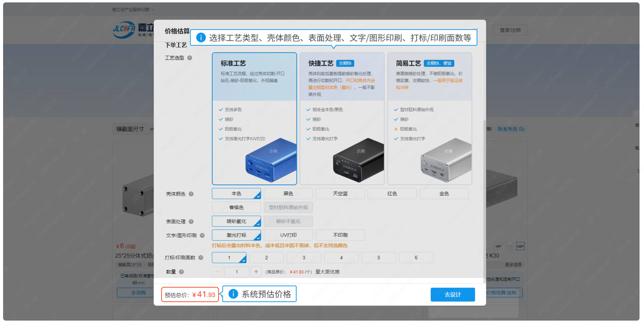Select the 快捷工艺 process card
Screen dimensions: 644x323
click(x=342, y=119)
